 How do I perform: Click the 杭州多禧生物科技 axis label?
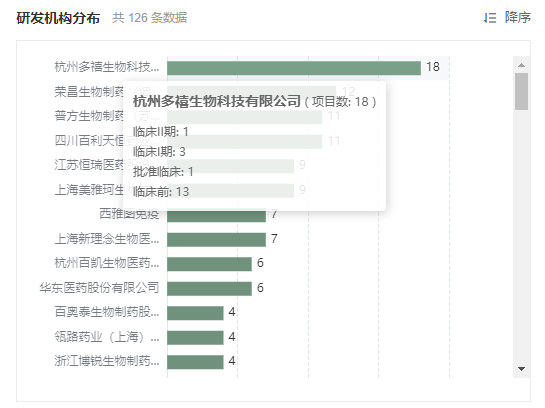click(107, 67)
